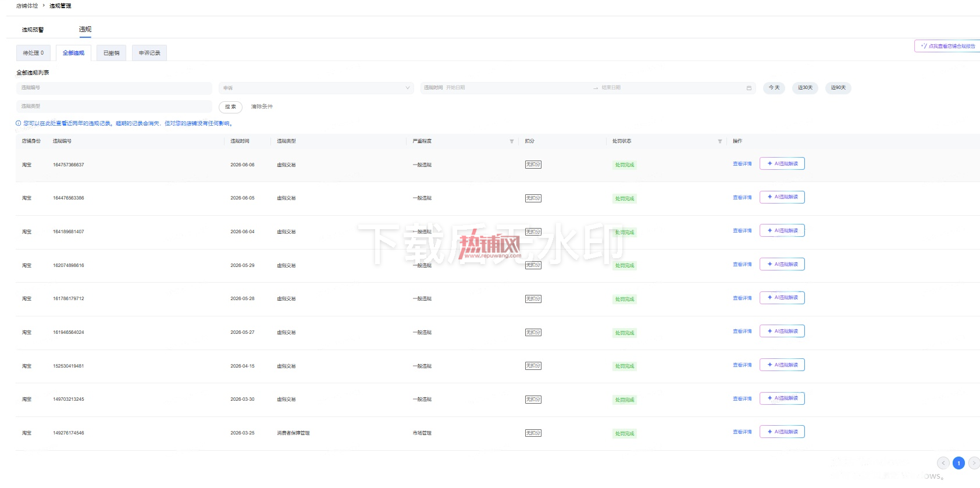The width and height of the screenshot is (980, 488).
Task: Switch to the 已撤销 tab
Action: click(x=111, y=53)
